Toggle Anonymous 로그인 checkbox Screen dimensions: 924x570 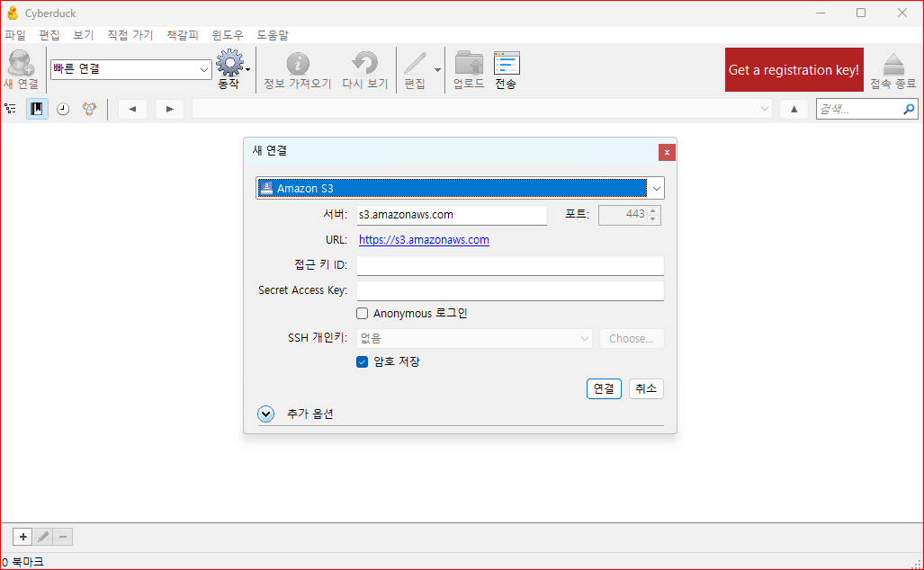tap(363, 313)
